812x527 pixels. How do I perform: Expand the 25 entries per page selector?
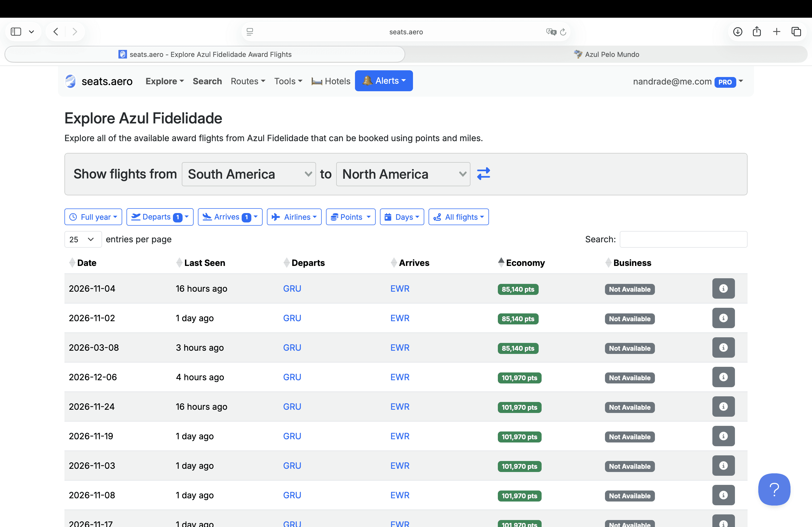83,239
